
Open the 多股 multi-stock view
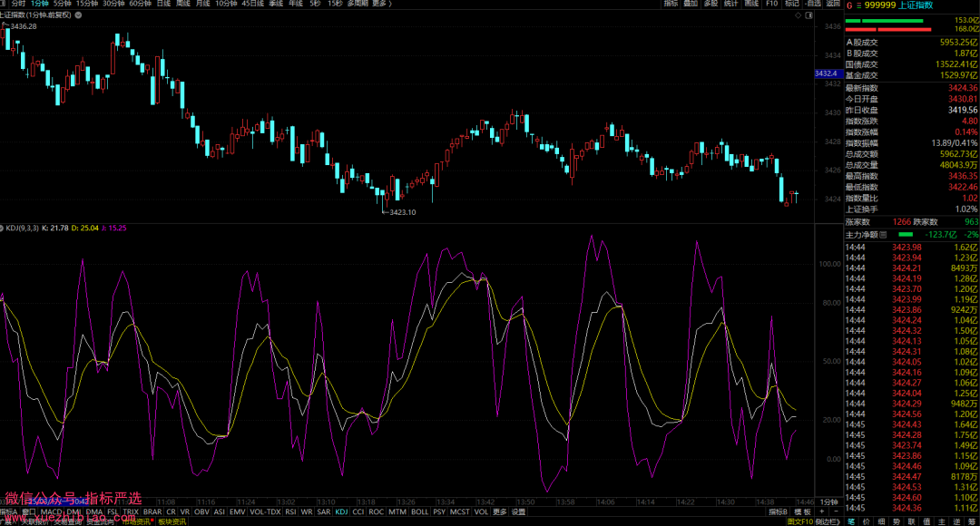click(710, 3)
